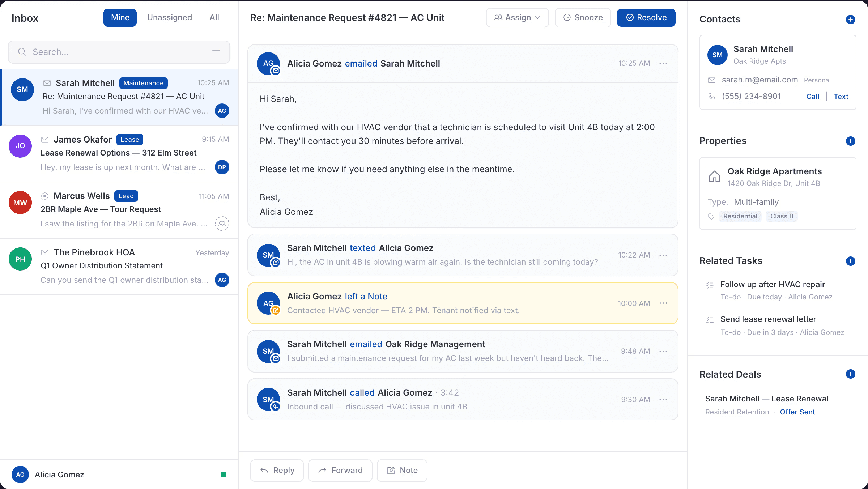Resolve the maintenance request conversation
Screen dimensions: 868x489
(x=646, y=17)
